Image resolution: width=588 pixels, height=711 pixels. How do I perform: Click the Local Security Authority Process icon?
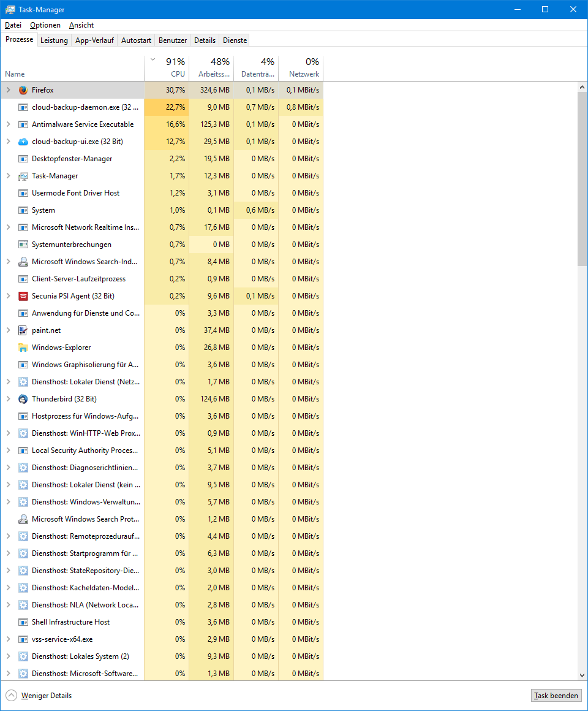[x=23, y=451]
